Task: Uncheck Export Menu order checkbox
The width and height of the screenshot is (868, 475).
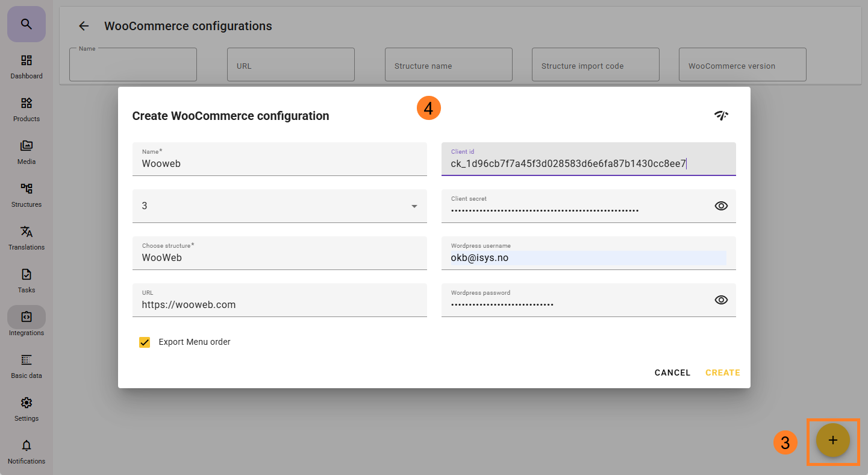Action: point(145,342)
